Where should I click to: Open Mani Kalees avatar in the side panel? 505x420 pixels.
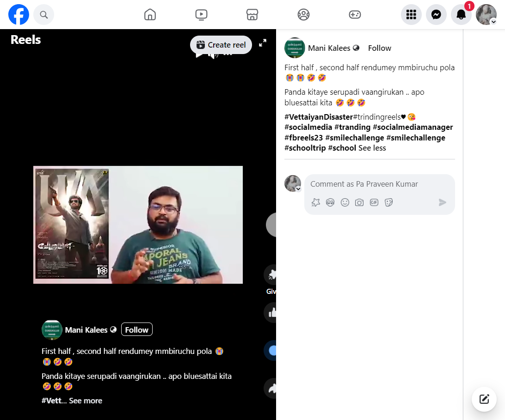coord(295,48)
